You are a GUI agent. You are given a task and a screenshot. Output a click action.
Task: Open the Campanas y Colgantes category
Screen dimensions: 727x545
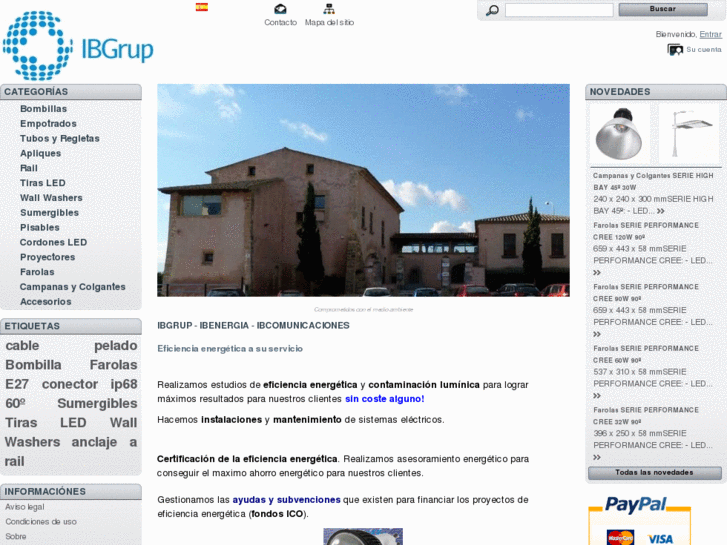73,287
